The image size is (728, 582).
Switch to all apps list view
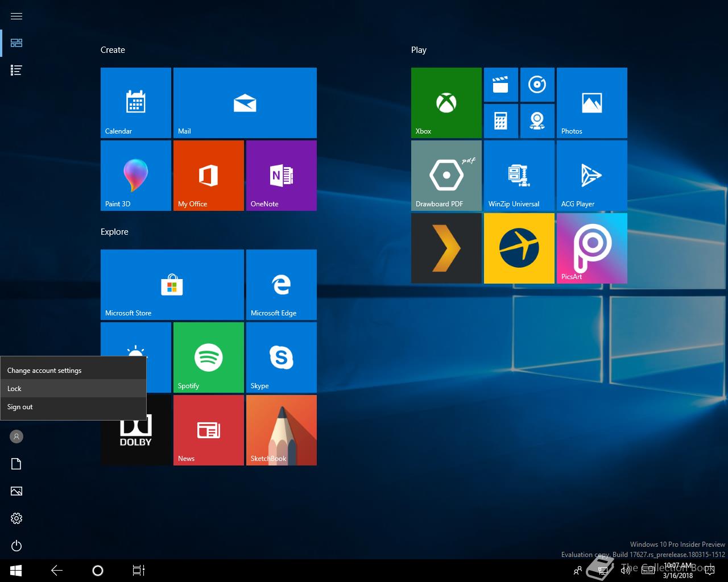click(x=16, y=70)
